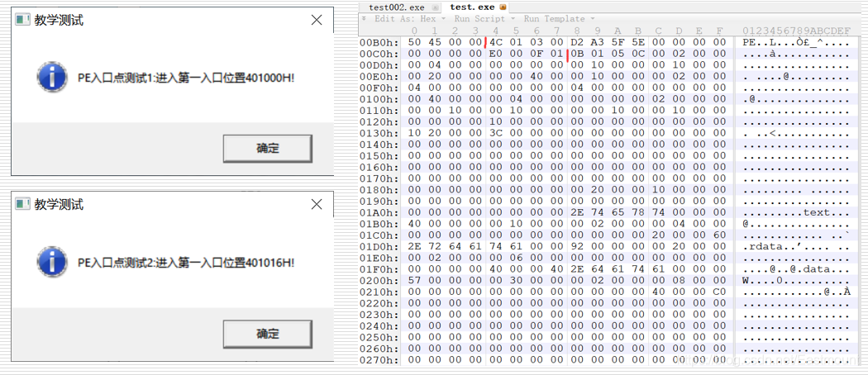Select row address 0130h:
Image resolution: width=868 pixels, height=375 pixels.
coord(379,133)
